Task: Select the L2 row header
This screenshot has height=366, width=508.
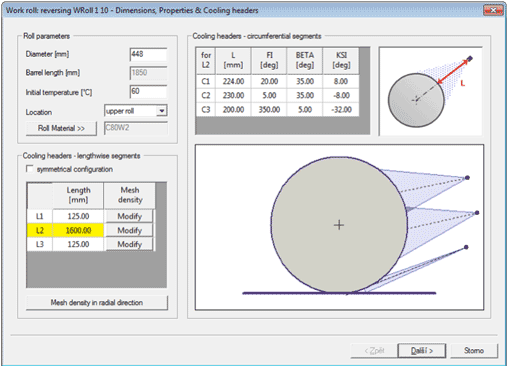Action: (40, 230)
